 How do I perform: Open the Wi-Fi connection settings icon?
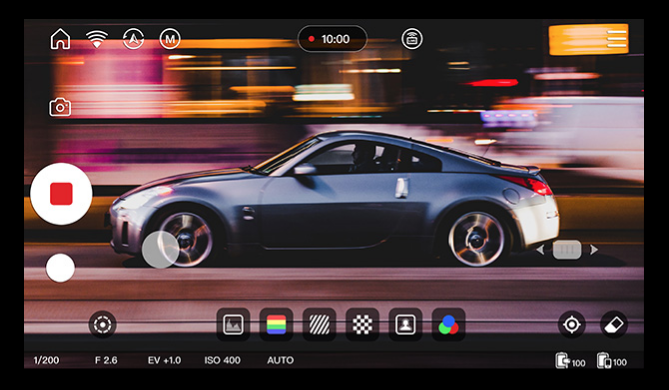point(97,39)
